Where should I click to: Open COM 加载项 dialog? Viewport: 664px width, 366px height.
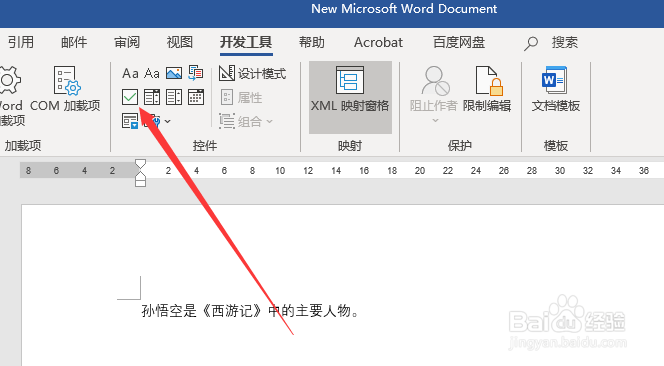click(65, 89)
